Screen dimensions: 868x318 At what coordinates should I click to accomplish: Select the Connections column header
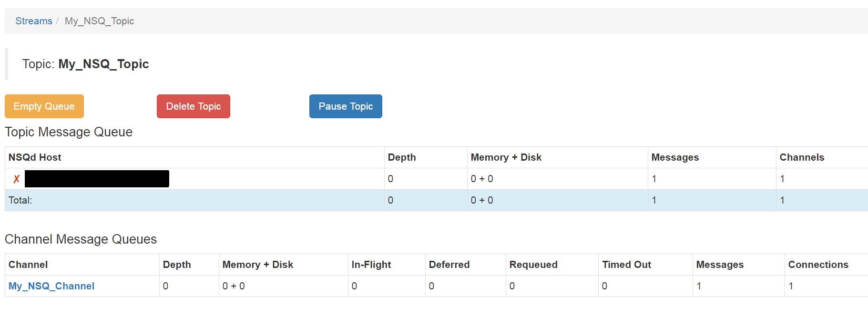(818, 265)
